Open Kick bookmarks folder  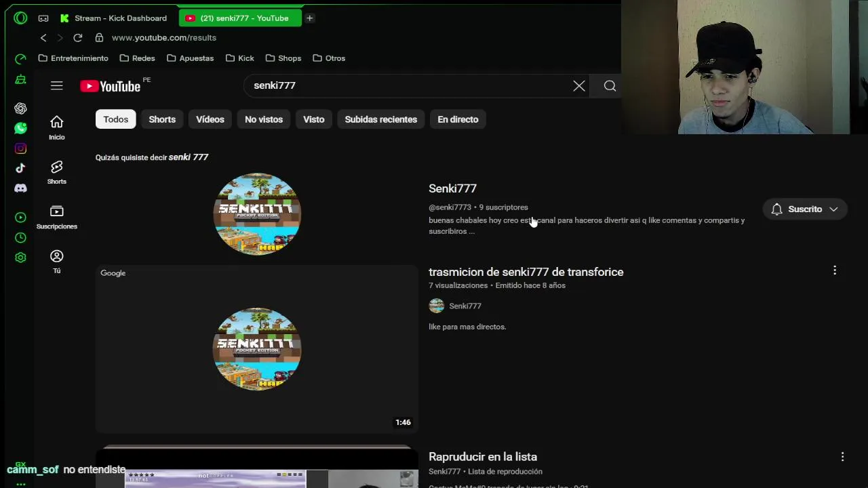point(240,58)
